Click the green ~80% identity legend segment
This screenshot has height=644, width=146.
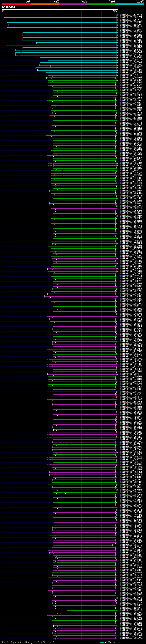[101, 4]
